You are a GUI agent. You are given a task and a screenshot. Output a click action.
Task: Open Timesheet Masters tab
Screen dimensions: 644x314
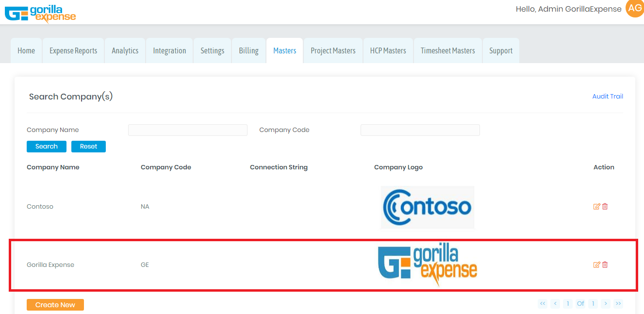448,50
